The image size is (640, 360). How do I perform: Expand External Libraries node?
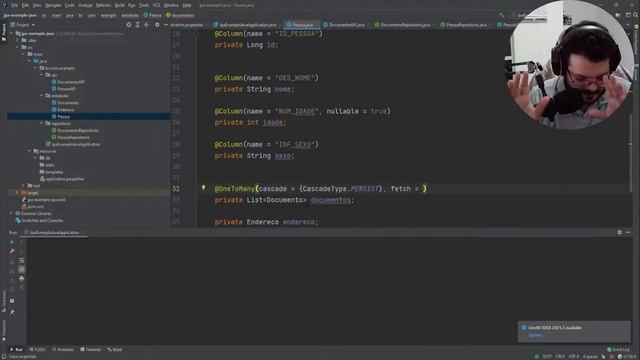11,213
